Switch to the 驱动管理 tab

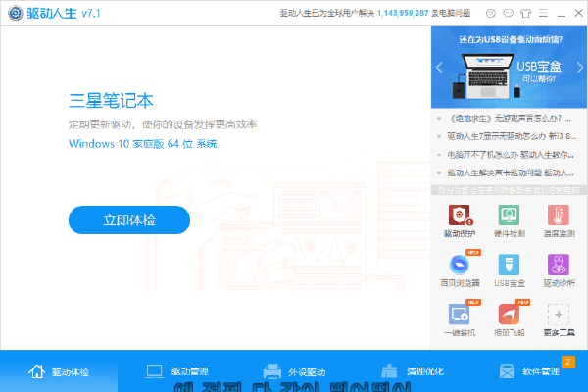(176, 371)
